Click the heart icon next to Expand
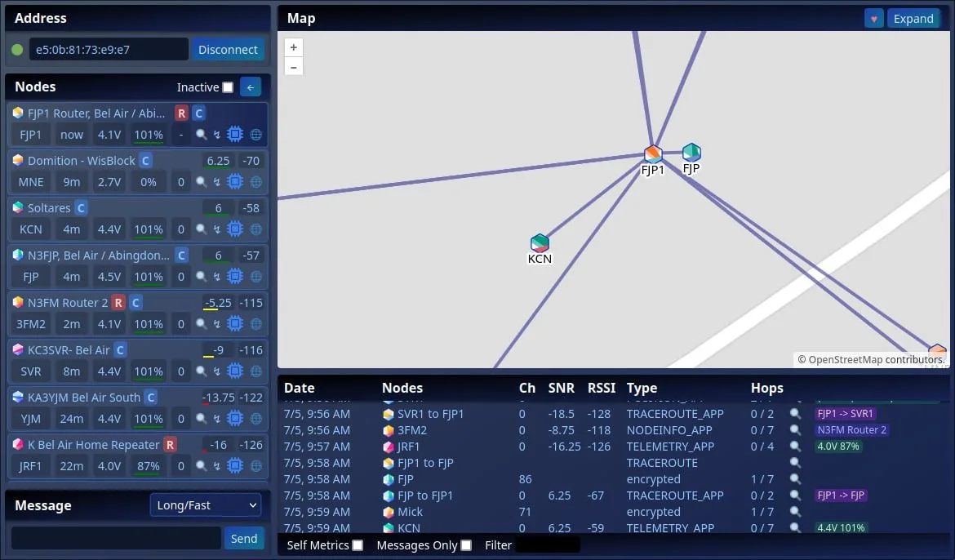The image size is (955, 560). (874, 19)
